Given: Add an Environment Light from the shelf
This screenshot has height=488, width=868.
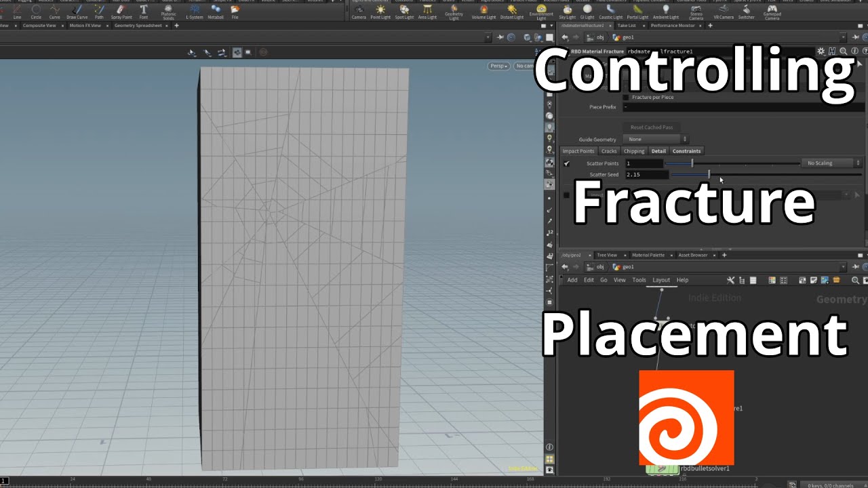Looking at the screenshot, I should click(x=541, y=12).
